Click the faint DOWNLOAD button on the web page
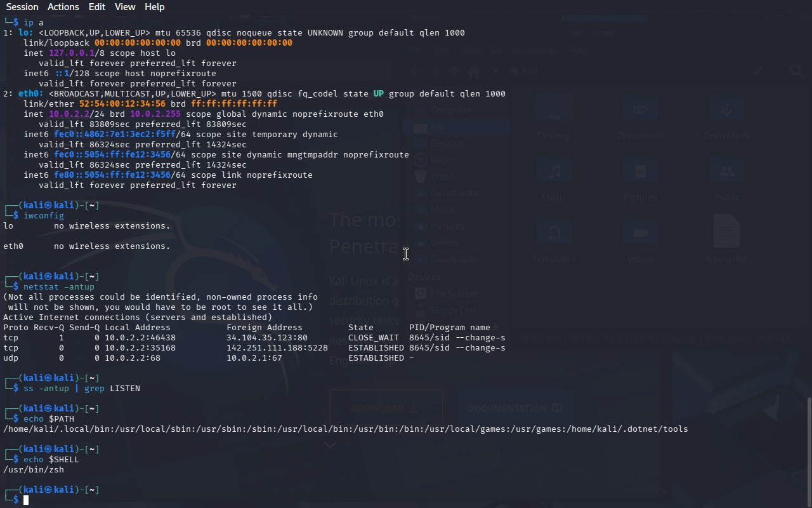 click(x=386, y=408)
